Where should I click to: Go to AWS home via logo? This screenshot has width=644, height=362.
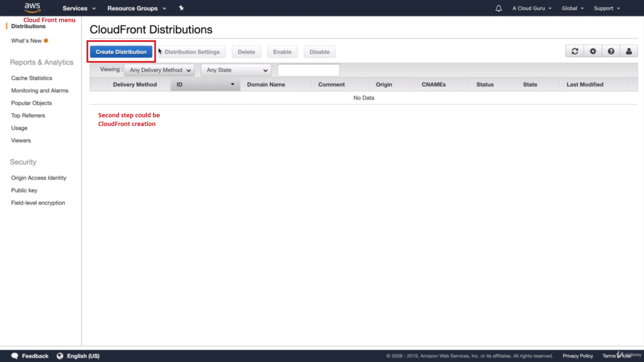[32, 7]
